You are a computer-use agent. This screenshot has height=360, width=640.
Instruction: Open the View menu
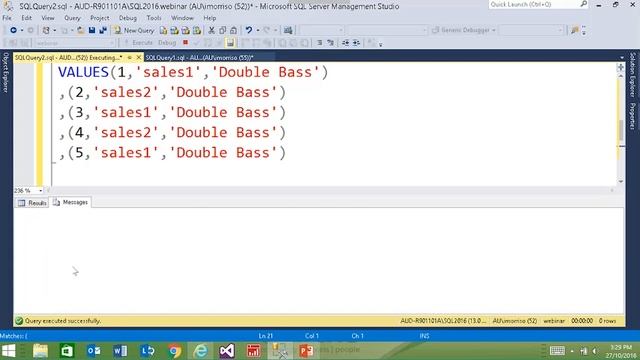pos(48,18)
